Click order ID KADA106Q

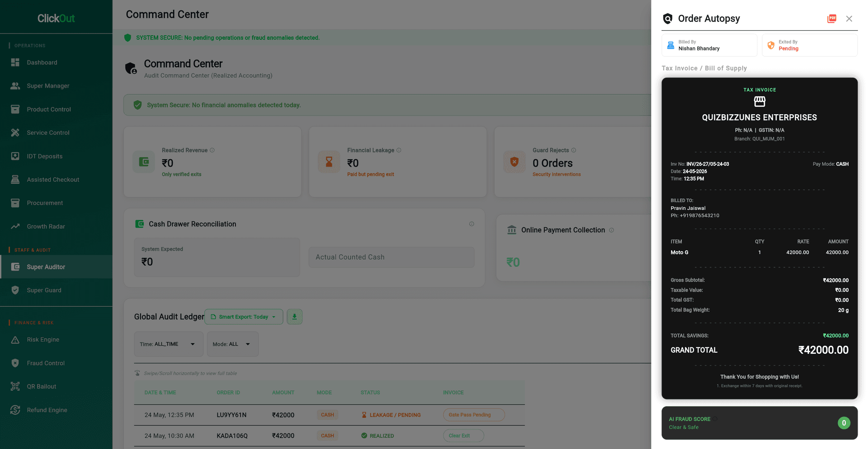[x=232, y=436]
